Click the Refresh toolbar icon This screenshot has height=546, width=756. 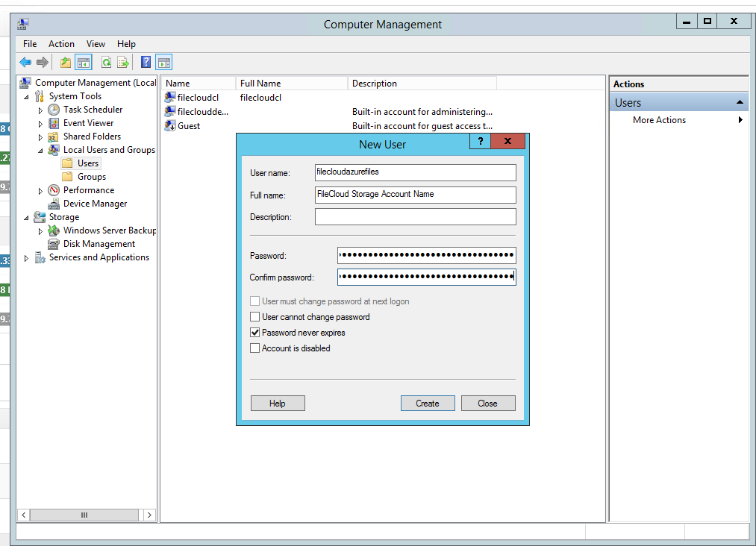(107, 62)
